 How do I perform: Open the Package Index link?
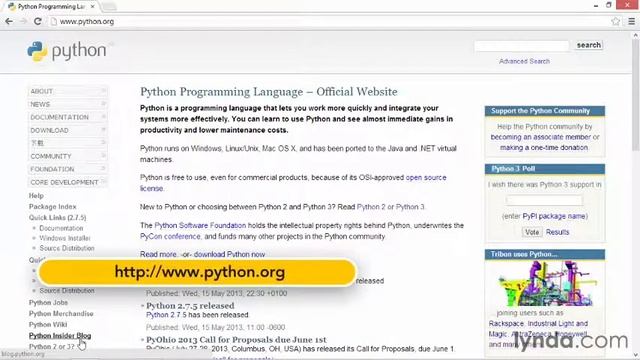52,207
